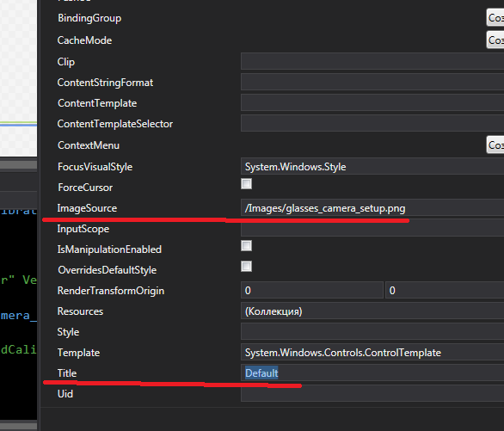This screenshot has width=504, height=431.
Task: Select the ForceCursor property label
Action: 85,188
